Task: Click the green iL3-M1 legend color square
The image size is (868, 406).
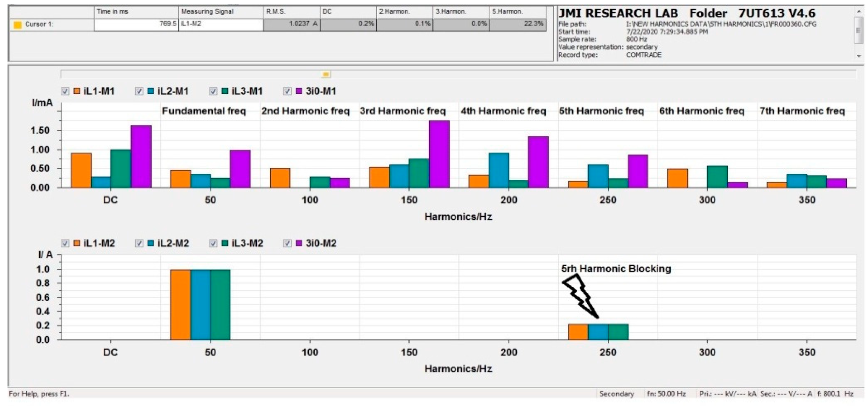Action: pos(225,91)
